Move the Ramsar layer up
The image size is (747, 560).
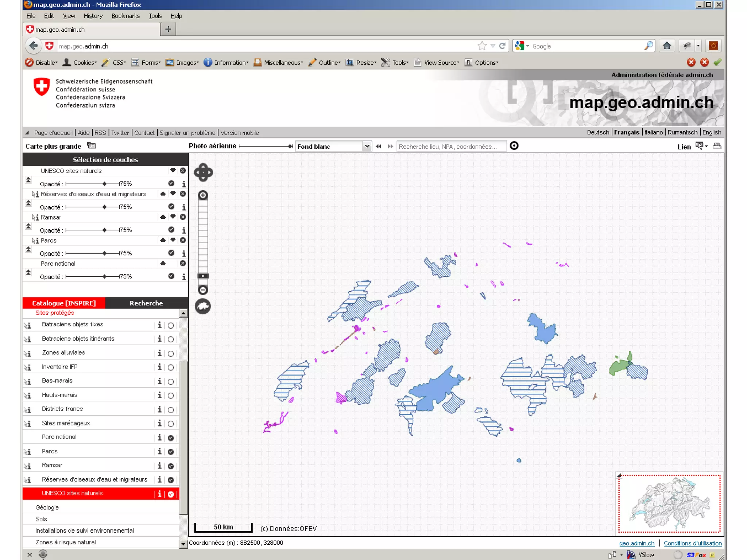pyautogui.click(x=163, y=217)
